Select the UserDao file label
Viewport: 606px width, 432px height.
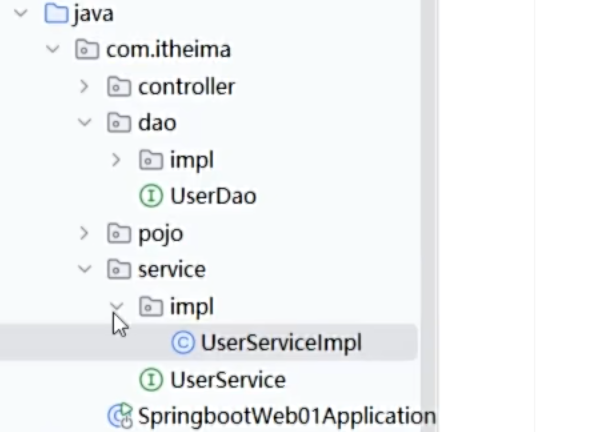(213, 197)
